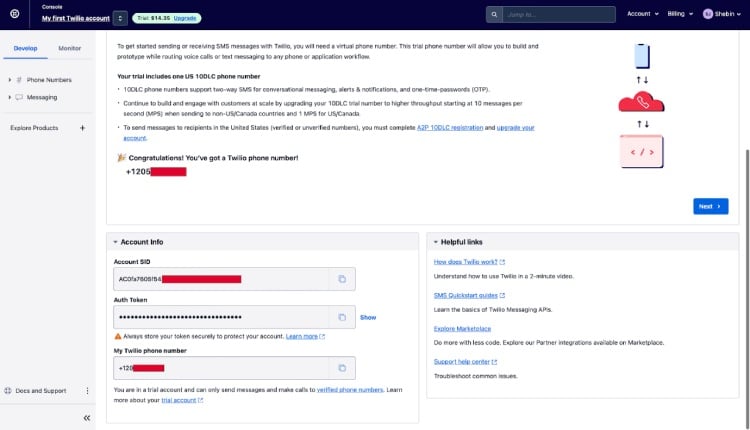
Task: Focus the Jump to search field
Action: [559, 14]
